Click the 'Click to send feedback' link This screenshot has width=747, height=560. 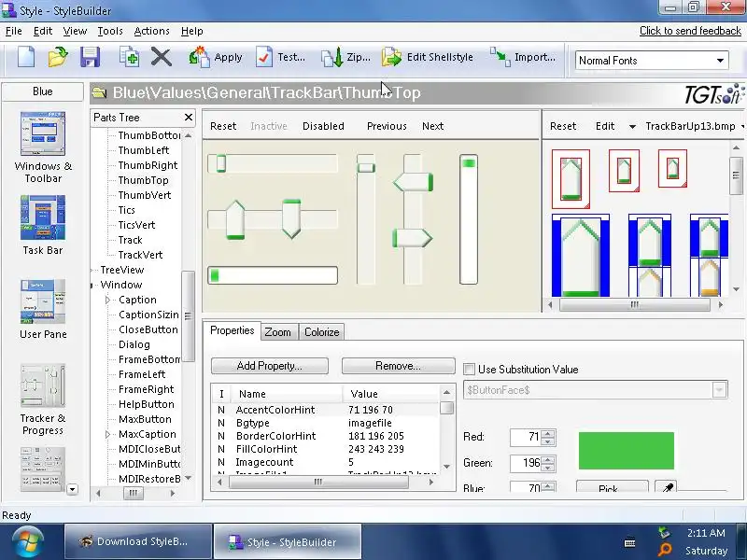pyautogui.click(x=690, y=31)
